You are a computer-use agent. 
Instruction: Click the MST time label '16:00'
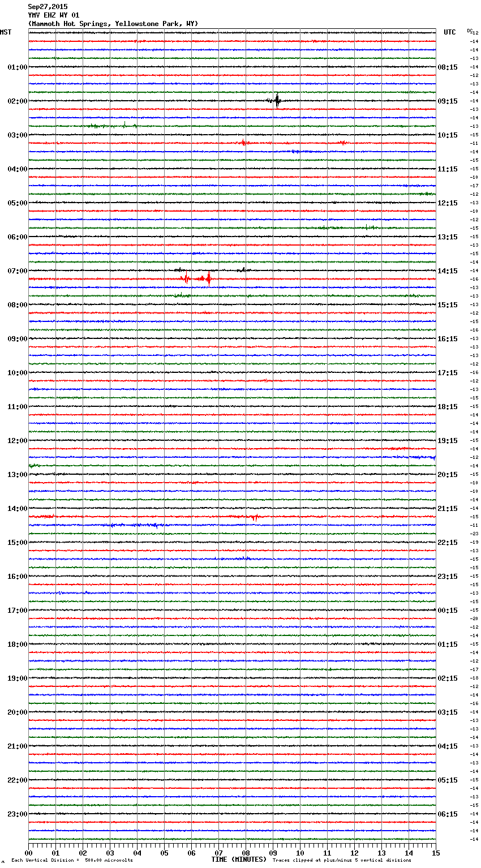click(x=17, y=577)
